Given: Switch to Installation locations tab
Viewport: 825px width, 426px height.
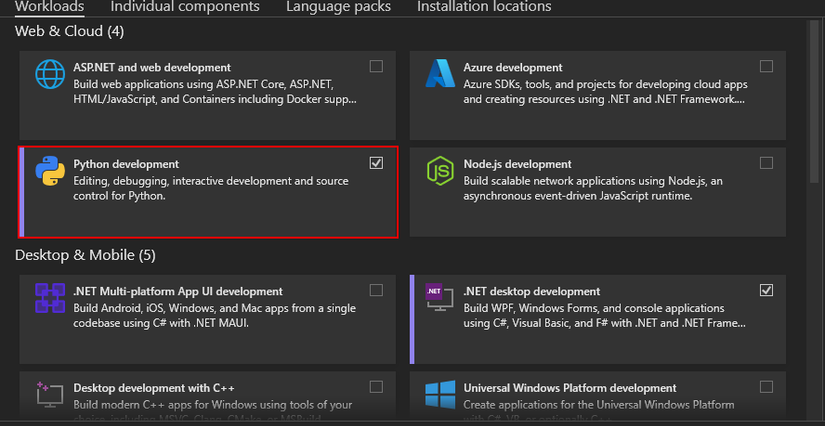Looking at the screenshot, I should (x=484, y=7).
